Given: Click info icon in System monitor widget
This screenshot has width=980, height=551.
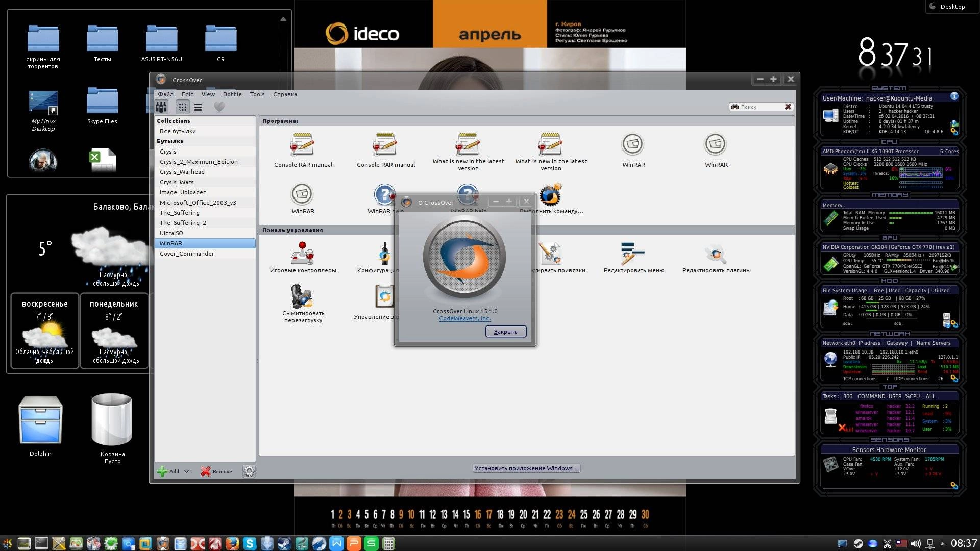Looking at the screenshot, I should pos(954,96).
